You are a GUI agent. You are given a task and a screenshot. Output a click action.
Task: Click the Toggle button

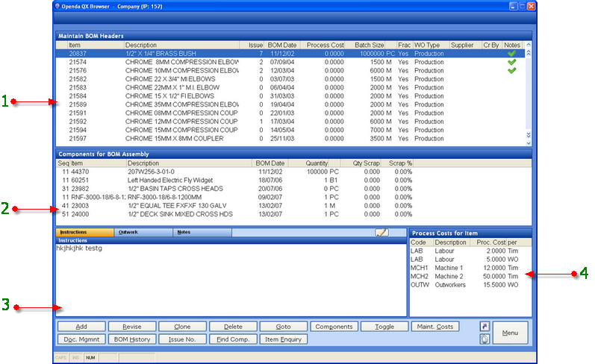point(384,327)
